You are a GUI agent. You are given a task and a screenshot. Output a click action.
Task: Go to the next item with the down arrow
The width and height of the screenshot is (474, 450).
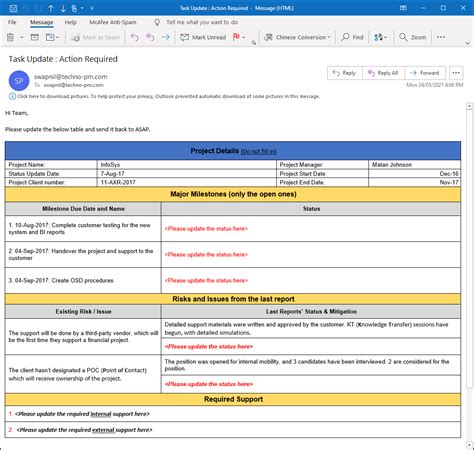pos(63,8)
